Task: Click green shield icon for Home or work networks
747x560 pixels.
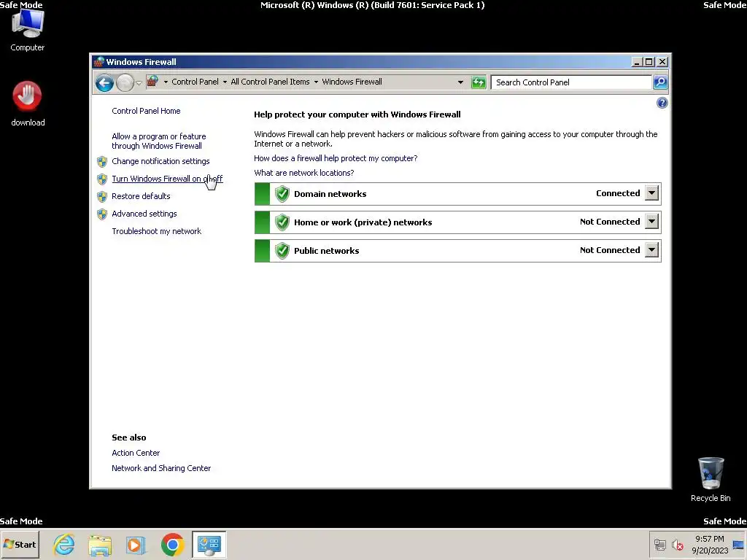Action: click(282, 222)
